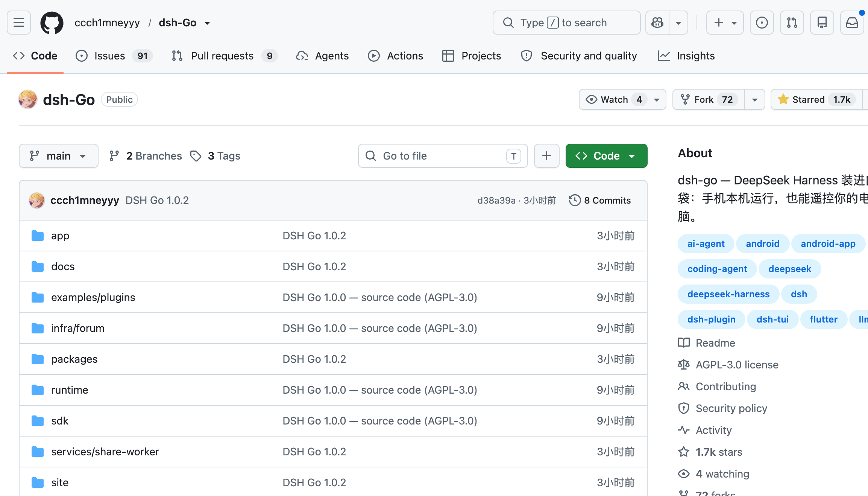Expand the green Code dropdown
Screen dimensions: 868x496
point(607,156)
